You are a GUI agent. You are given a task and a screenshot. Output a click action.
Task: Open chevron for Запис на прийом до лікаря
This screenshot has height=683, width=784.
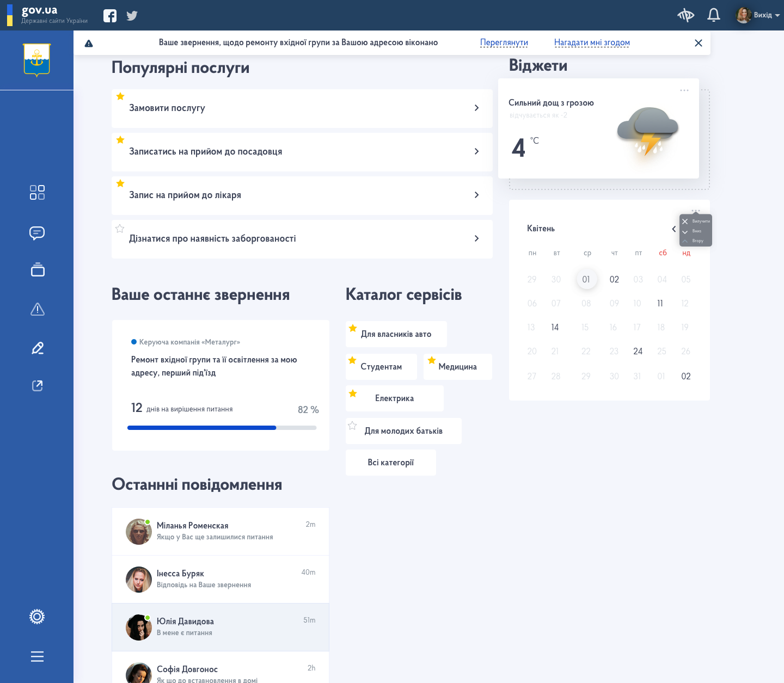476,195
